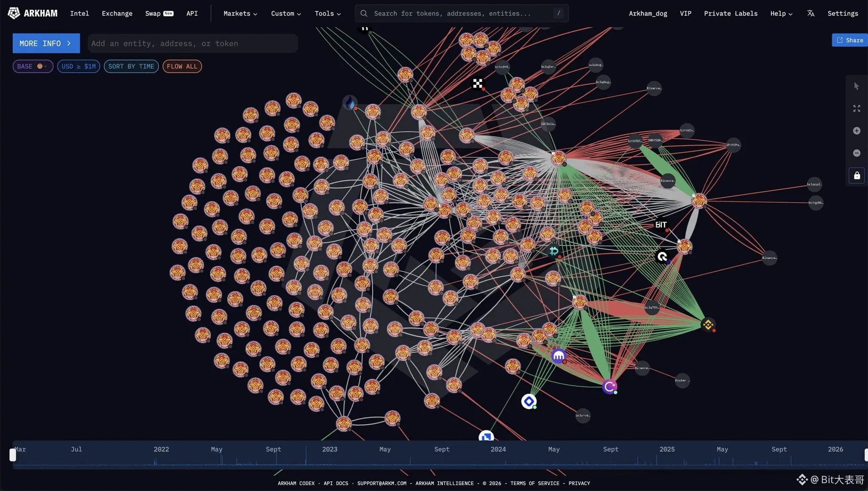
Task: Open the Exchange page
Action: click(117, 13)
